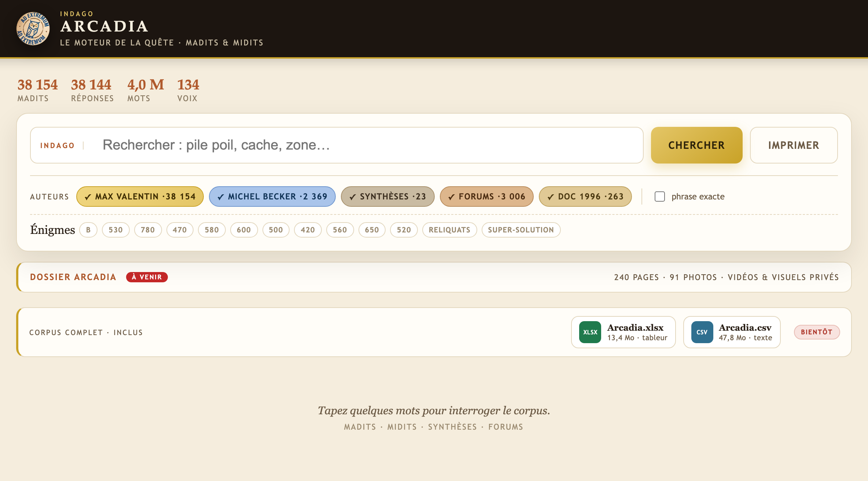Click the Ad Extremum owl logo
The height and width of the screenshot is (481, 868).
[x=33, y=29]
